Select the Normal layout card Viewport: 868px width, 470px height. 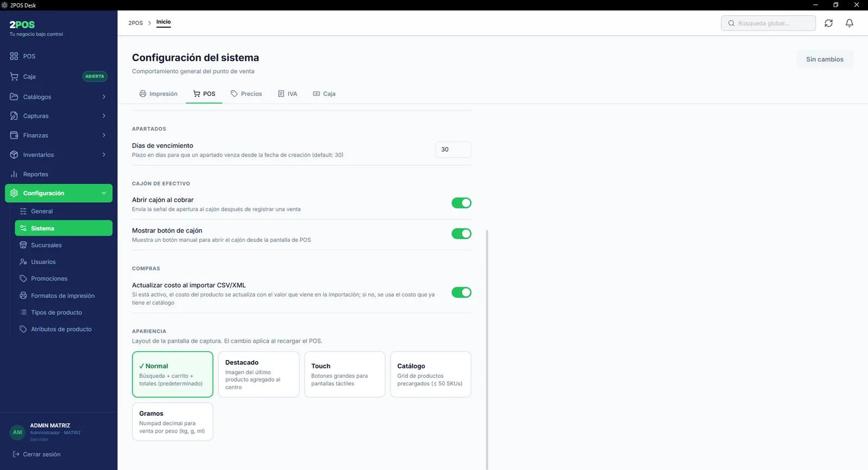[173, 374]
